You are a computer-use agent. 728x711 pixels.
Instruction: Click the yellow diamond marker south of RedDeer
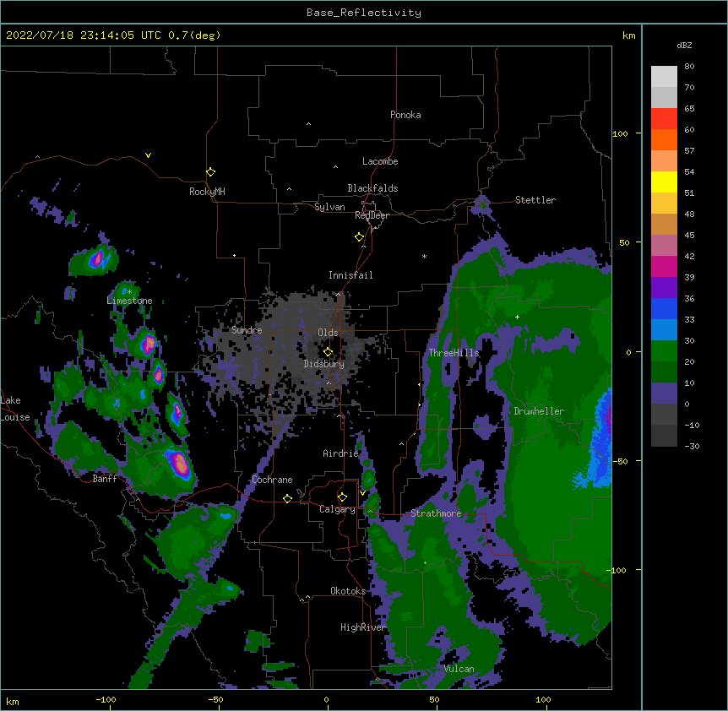[x=359, y=237]
